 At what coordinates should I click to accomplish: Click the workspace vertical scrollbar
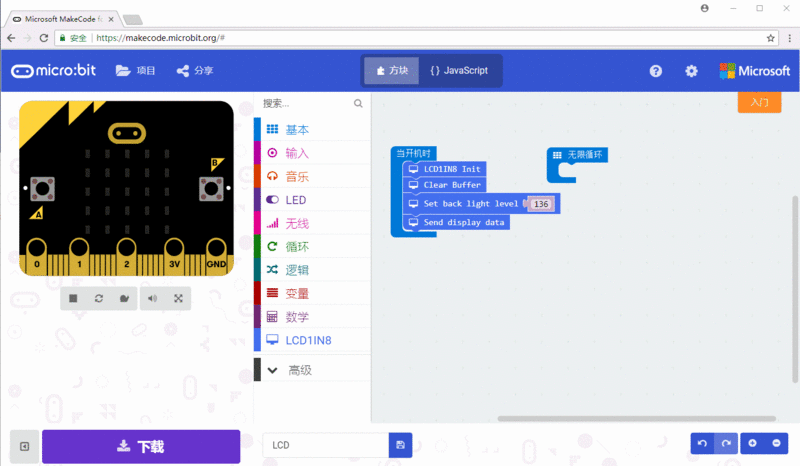pos(795,289)
